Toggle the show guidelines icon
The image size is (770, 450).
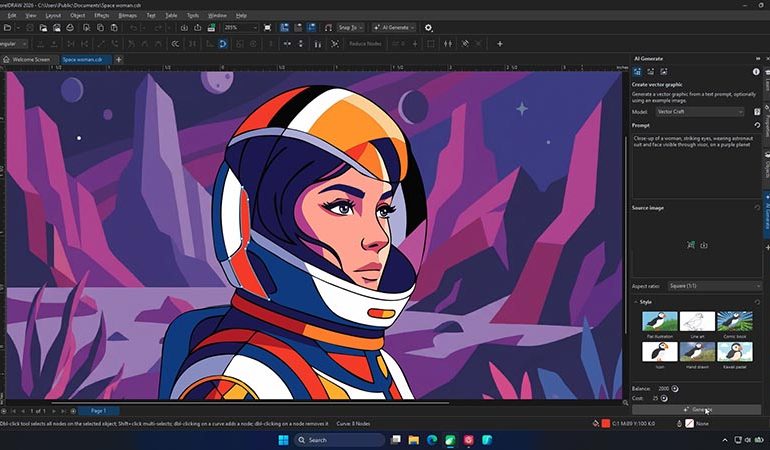(311, 28)
